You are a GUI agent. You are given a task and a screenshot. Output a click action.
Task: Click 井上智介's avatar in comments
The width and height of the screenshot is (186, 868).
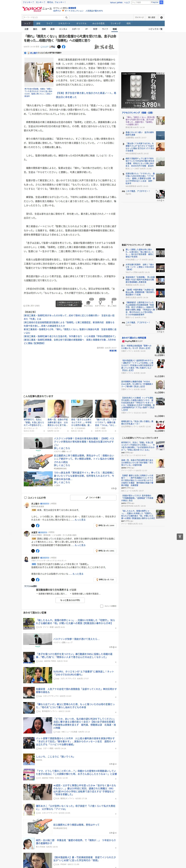(x=26, y=505)
